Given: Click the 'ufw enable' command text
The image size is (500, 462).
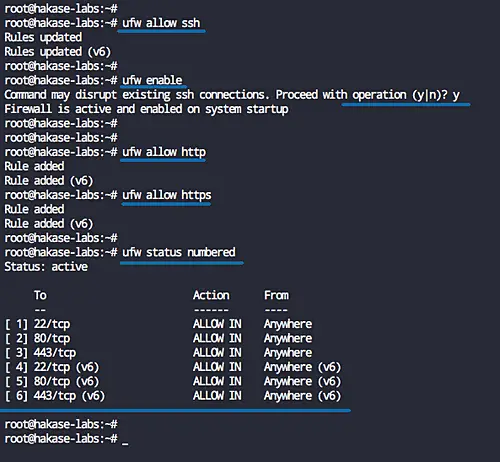Looking at the screenshot, I should 152,80.
